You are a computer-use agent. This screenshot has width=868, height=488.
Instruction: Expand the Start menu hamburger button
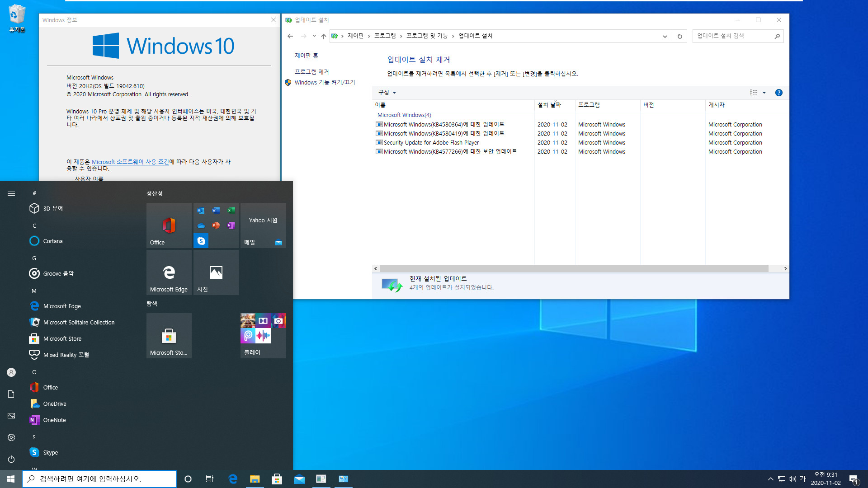pyautogui.click(x=11, y=193)
